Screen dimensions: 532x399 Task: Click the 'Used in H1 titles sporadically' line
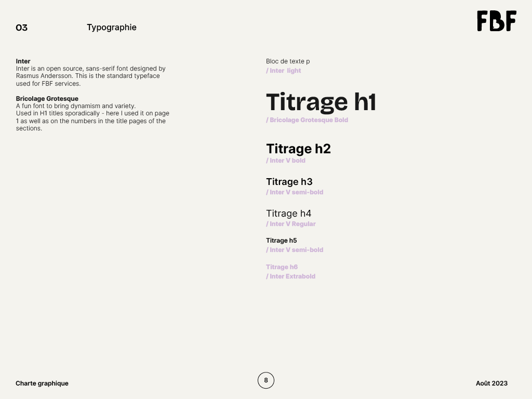pyautogui.click(x=92, y=113)
